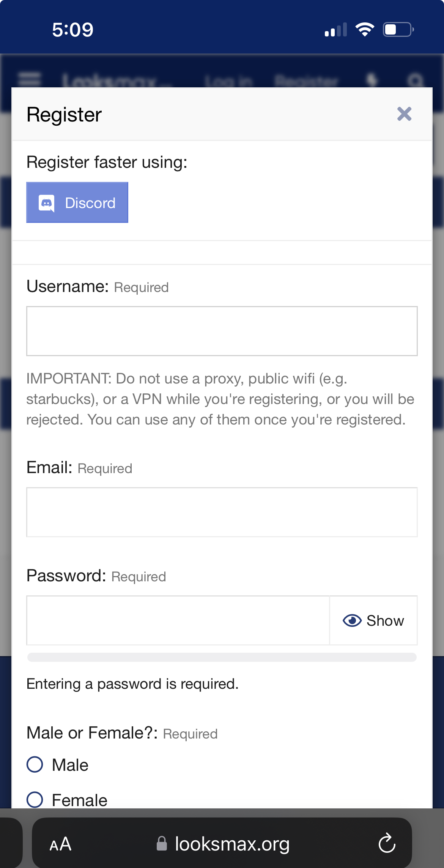Click inside the Password field
Image resolution: width=444 pixels, height=868 pixels.
pyautogui.click(x=178, y=620)
